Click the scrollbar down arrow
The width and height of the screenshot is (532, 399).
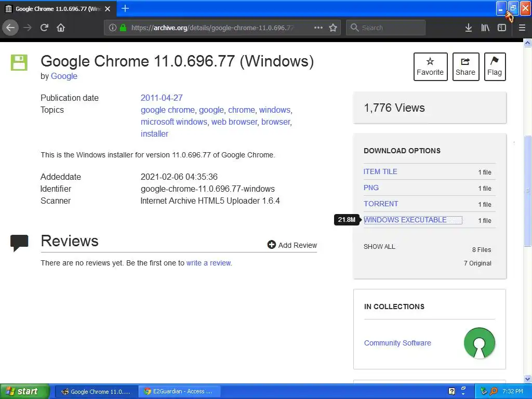click(x=527, y=379)
